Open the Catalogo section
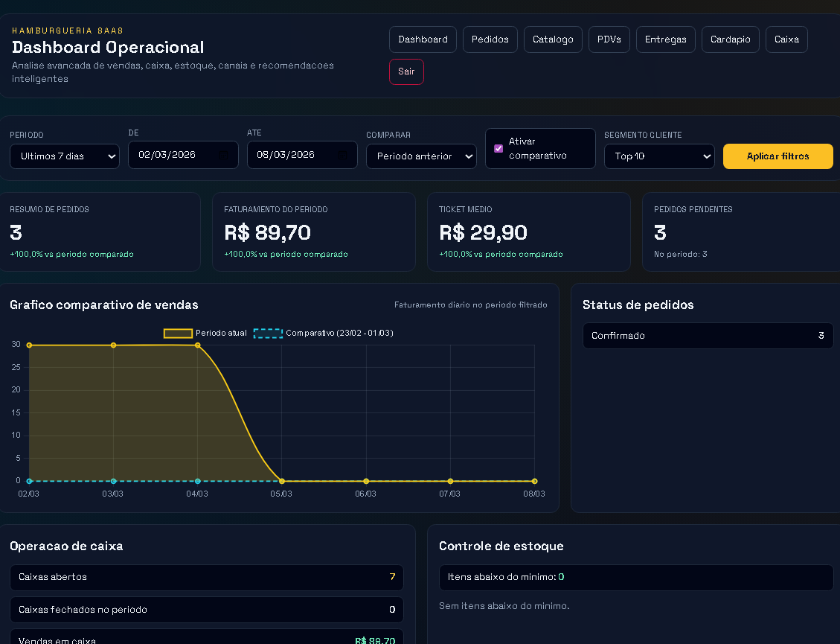Image resolution: width=840 pixels, height=644 pixels. pos(553,39)
